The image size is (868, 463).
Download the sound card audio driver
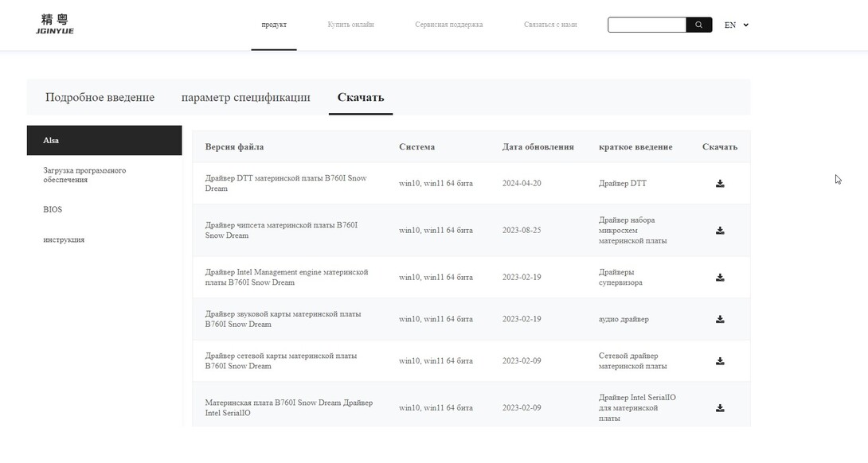click(x=720, y=320)
